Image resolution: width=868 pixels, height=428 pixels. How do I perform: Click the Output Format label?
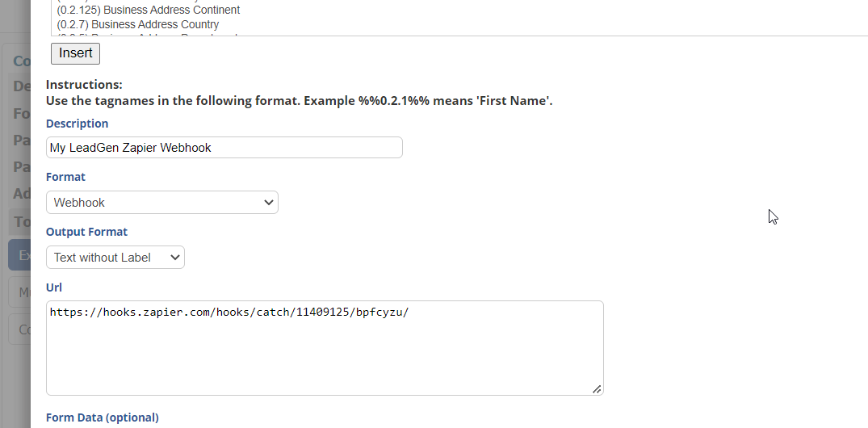86,232
